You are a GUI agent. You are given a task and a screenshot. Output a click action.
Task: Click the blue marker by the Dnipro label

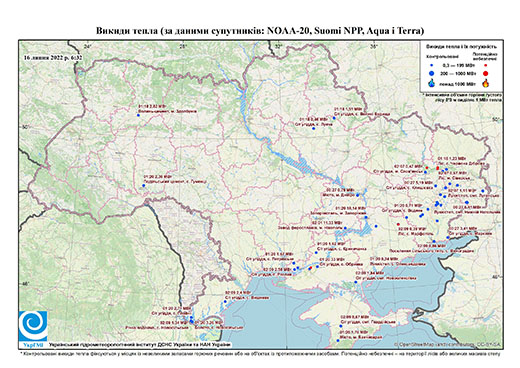[358, 195]
